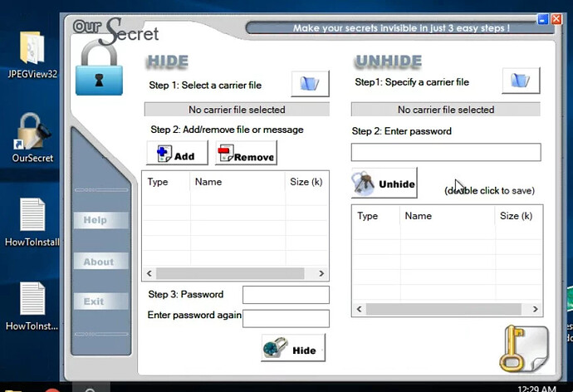Open the About sidebar item
Viewport: 573px width, 392px height.
(98, 262)
